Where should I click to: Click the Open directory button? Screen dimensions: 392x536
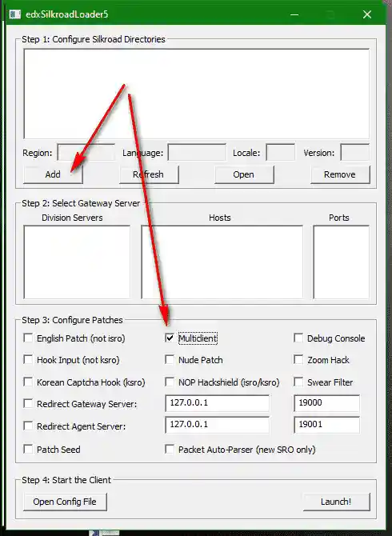(x=244, y=174)
